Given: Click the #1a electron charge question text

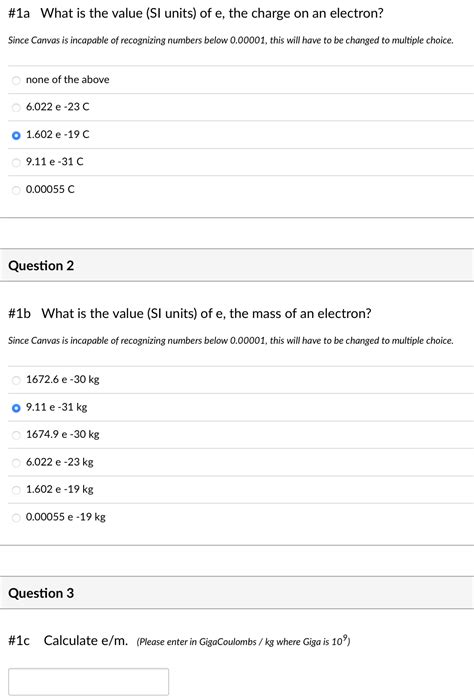Looking at the screenshot, I should pos(196,13).
